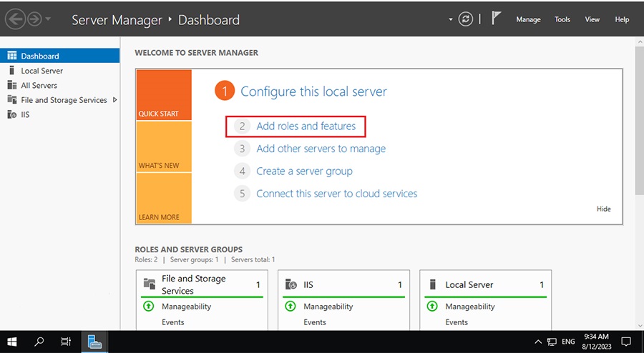Viewport: 644px width, 353px height.
Task: Click the IIS tile icon
Action: 291,284
